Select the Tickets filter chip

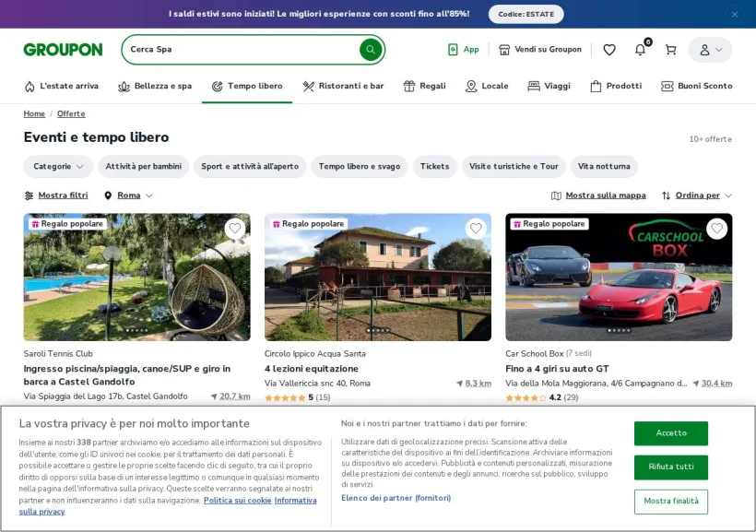pyautogui.click(x=434, y=166)
